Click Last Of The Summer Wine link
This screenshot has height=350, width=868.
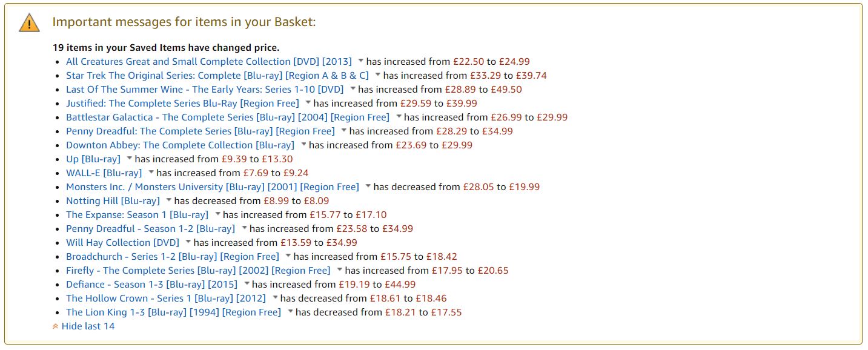205,89
